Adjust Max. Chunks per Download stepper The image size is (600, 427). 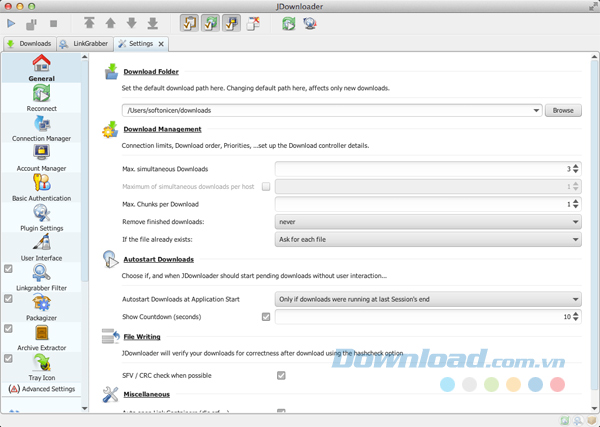click(576, 204)
